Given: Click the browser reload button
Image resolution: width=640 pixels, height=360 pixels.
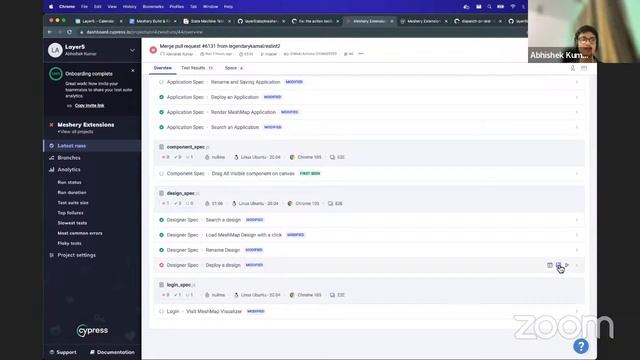Looking at the screenshot, I should tap(69, 32).
